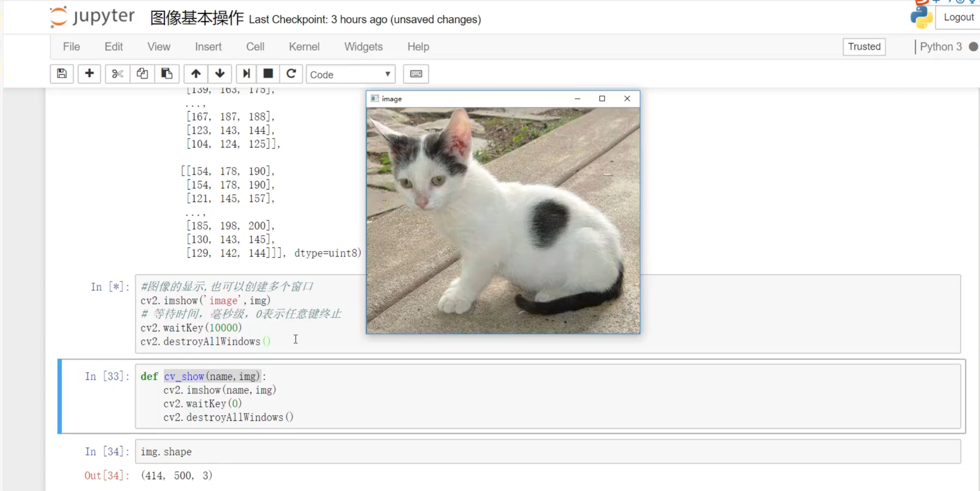Move selected cell down with the arrow icon
The width and height of the screenshot is (980, 491).
220,74
